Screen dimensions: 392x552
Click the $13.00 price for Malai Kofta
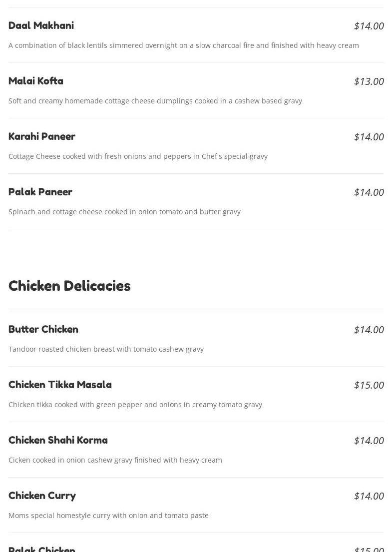[369, 81]
